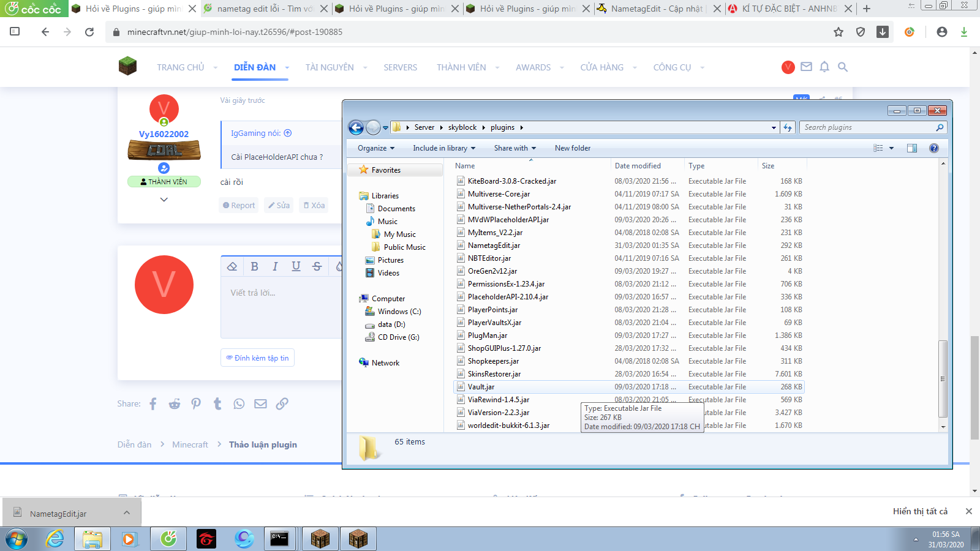
Task: Open the Thảo luận plugin breadcrumb link
Action: (263, 444)
